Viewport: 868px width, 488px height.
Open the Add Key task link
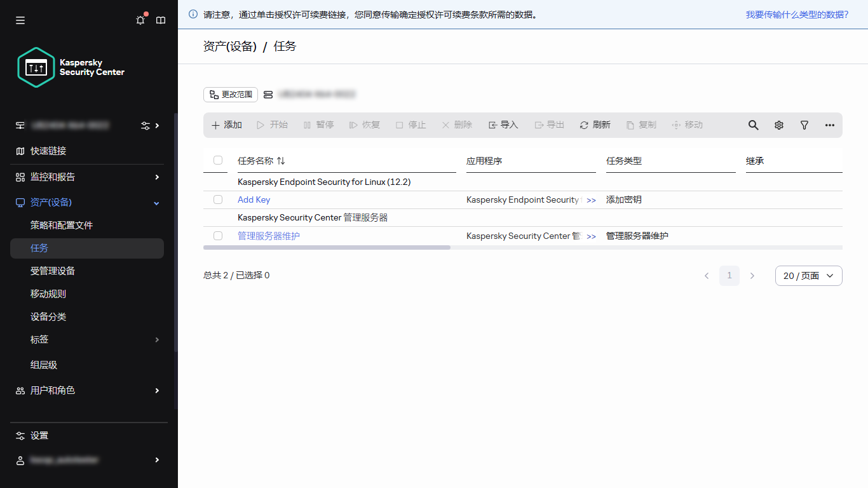click(x=254, y=200)
